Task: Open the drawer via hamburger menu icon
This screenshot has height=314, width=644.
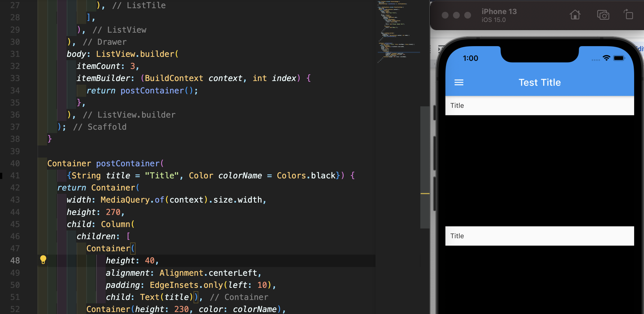Action: 459,82
